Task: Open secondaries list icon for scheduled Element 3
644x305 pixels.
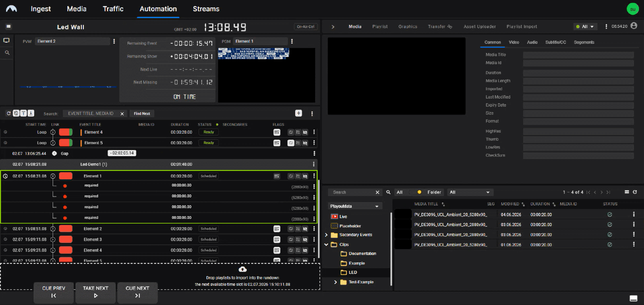Action: point(277,240)
